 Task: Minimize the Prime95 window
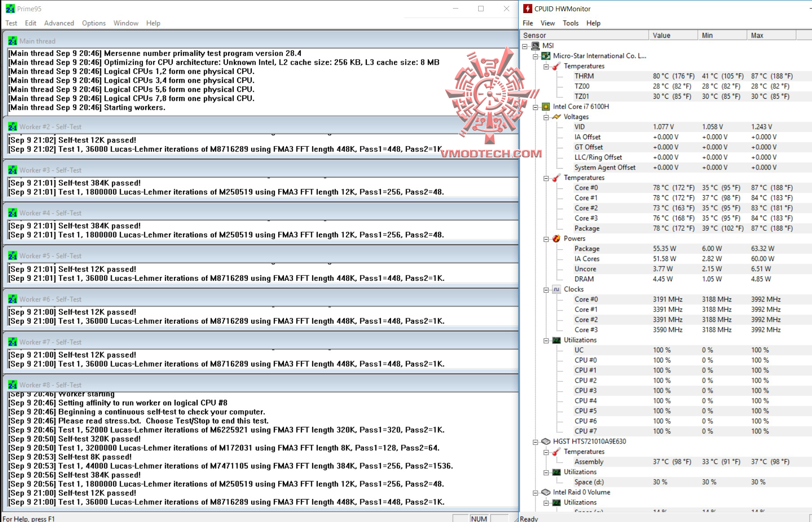[456, 9]
